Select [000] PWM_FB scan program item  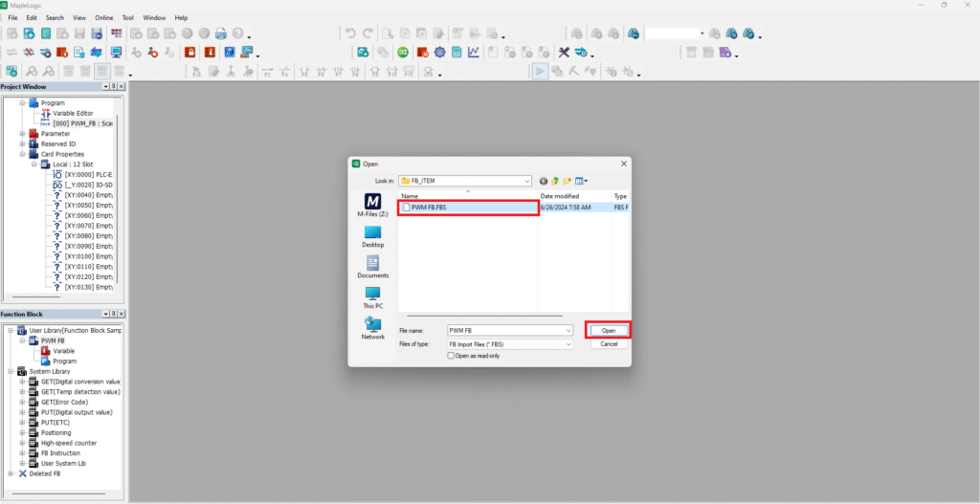[82, 123]
